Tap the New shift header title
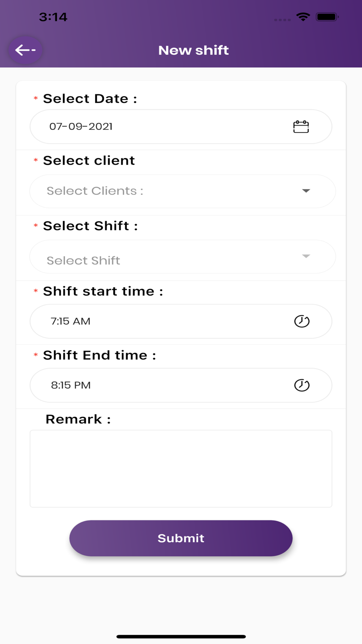The width and height of the screenshot is (362, 644). point(194,50)
